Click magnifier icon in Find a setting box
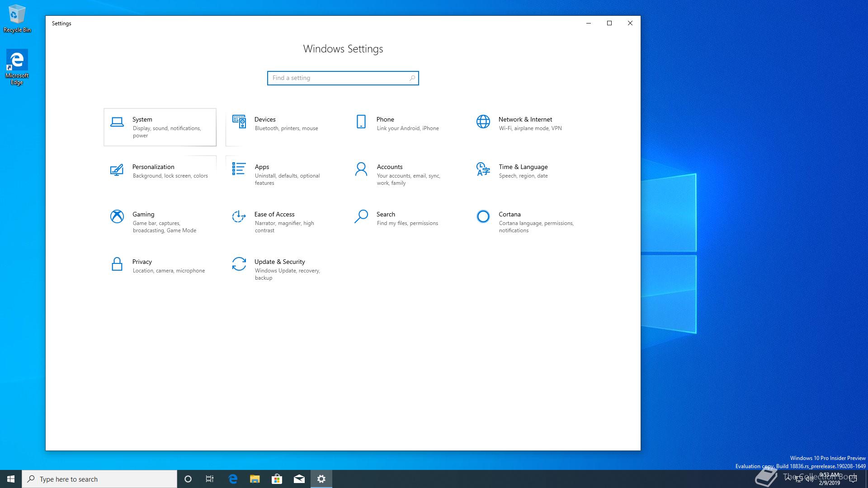Image resolution: width=868 pixels, height=488 pixels. [x=412, y=78]
